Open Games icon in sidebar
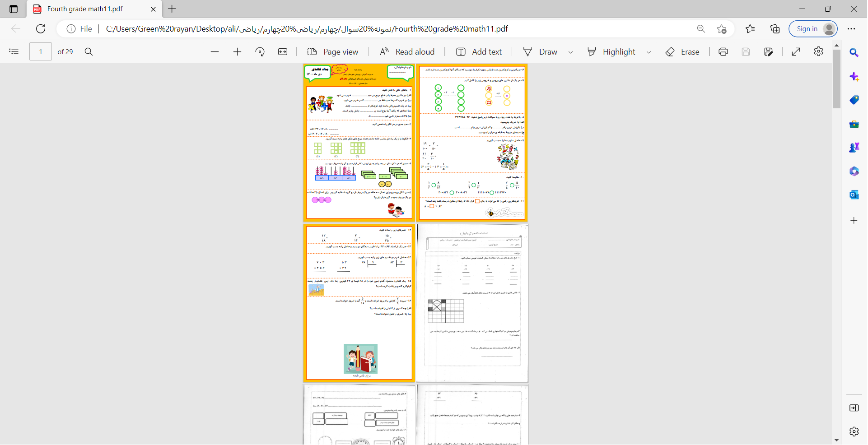 pos(854,148)
